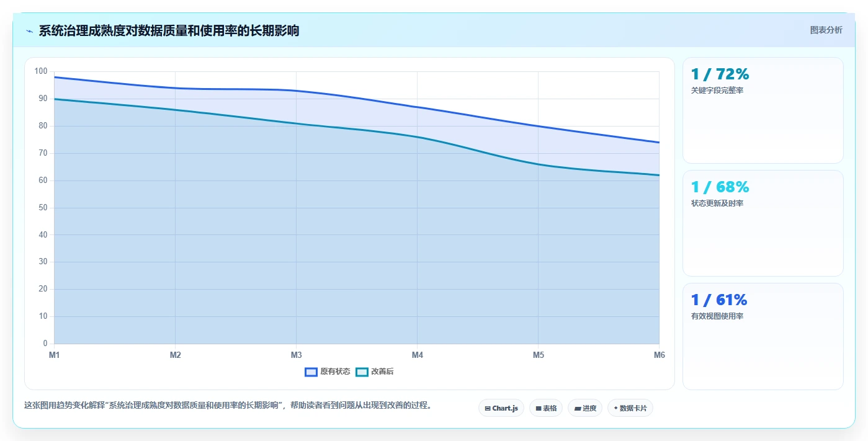This screenshot has height=441, width=868.
Task: Click the icon inside the Chart.js chip
Action: 488,409
